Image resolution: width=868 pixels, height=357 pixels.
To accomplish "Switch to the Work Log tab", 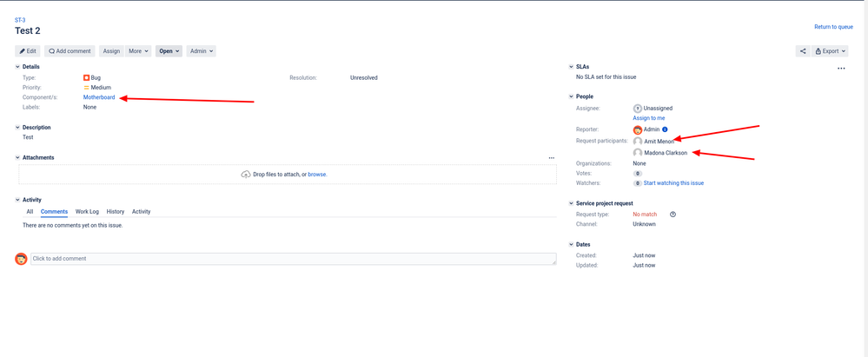I will click(x=87, y=212).
